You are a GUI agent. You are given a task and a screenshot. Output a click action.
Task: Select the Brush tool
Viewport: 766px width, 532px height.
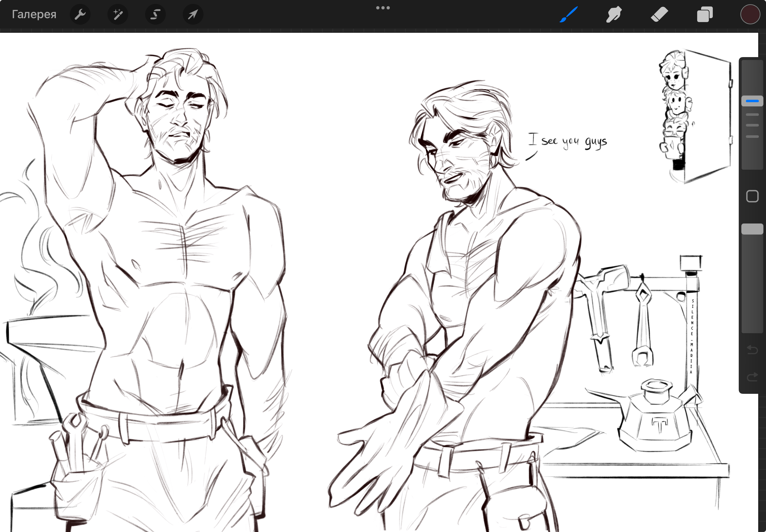pos(568,14)
